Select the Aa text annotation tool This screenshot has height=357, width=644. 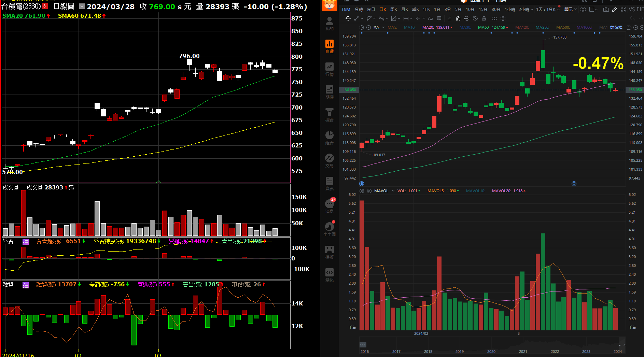(x=430, y=18)
